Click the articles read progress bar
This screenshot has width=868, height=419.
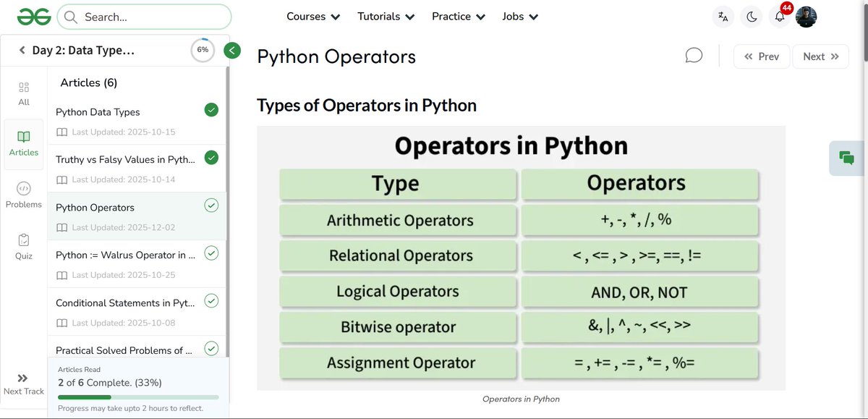(x=138, y=397)
